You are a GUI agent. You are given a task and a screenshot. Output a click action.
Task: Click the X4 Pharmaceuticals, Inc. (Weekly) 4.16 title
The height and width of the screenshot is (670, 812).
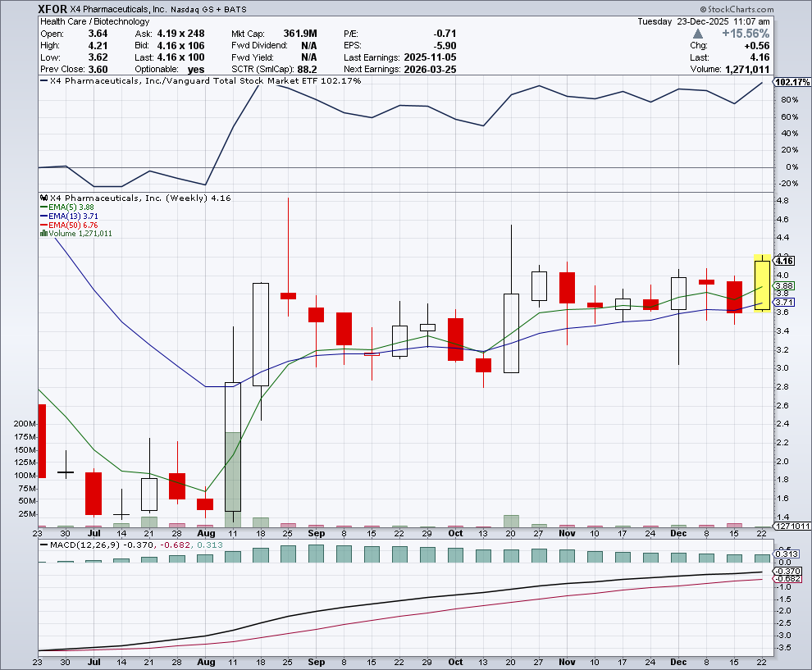(x=140, y=198)
